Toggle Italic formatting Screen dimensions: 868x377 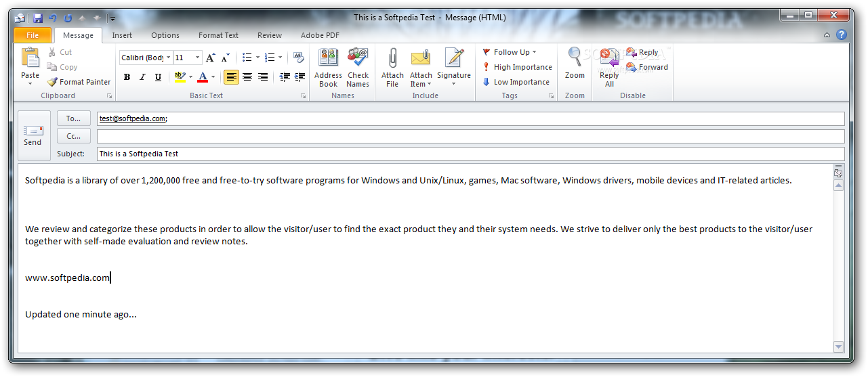click(142, 77)
